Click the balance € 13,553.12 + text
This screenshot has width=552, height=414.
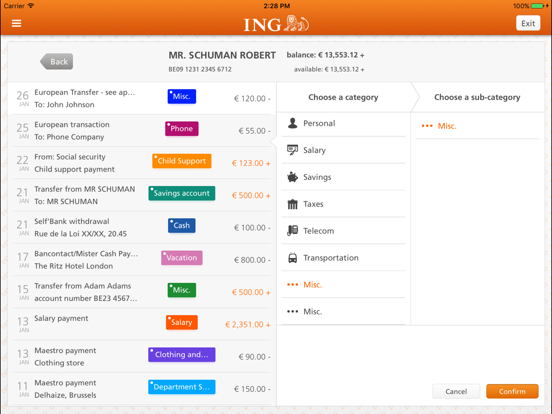(x=325, y=55)
